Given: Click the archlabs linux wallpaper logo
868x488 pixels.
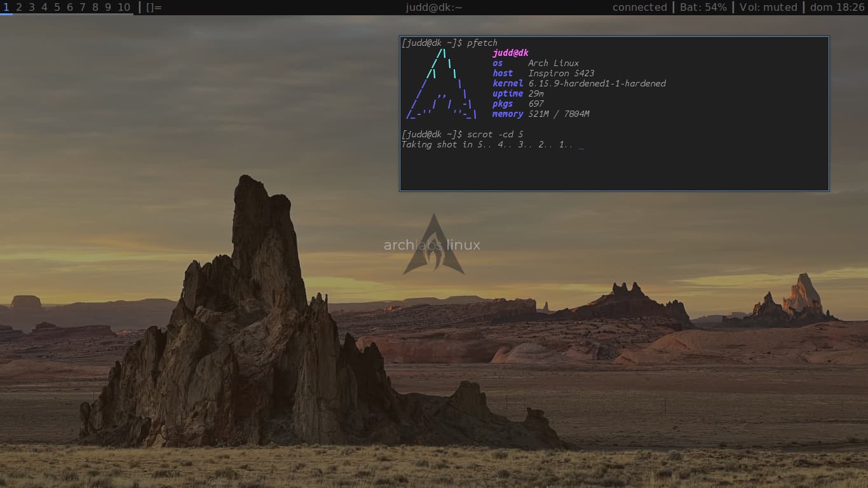Looking at the screenshot, I should pos(433,245).
